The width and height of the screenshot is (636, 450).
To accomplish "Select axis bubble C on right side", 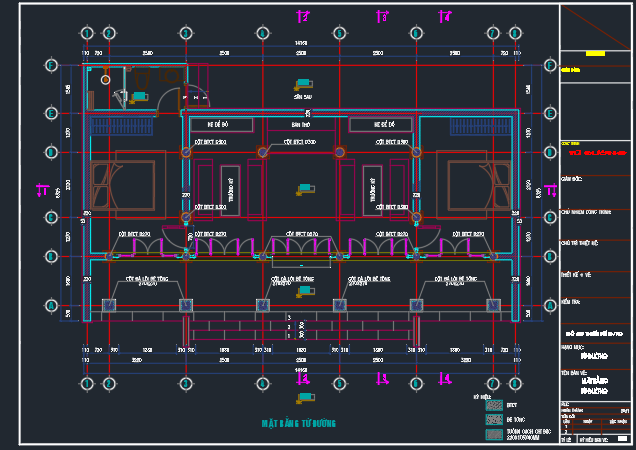I will point(550,217).
